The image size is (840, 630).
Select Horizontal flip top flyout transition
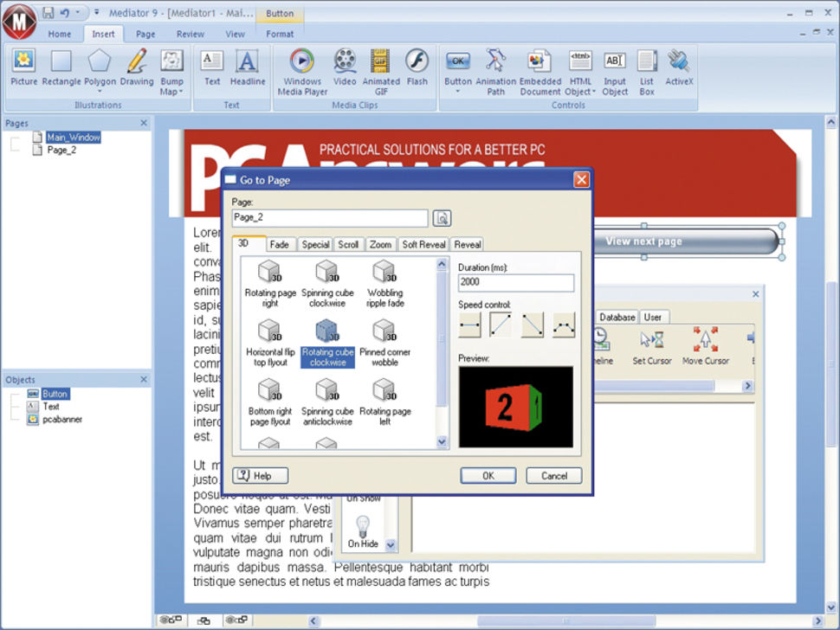coord(270,343)
